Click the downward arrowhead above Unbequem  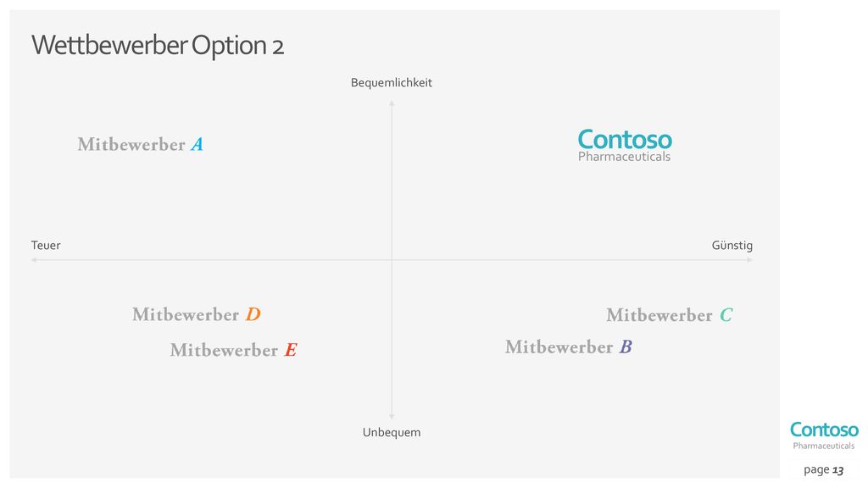[x=392, y=416]
